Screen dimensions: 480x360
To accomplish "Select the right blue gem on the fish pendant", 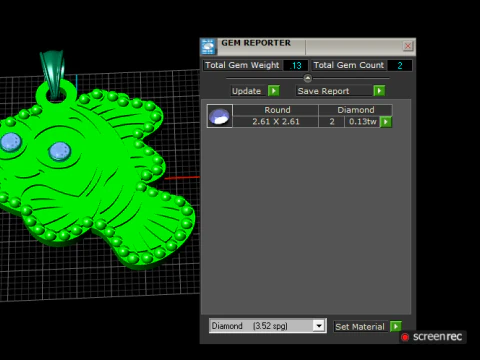I will coord(60,151).
